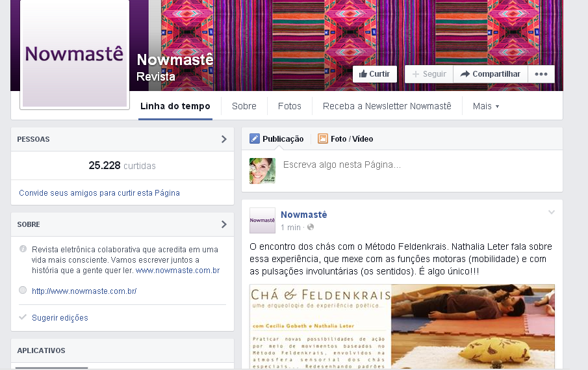Screen dimensions: 588x370
Task: Expand the Pessoas section chevron
Action: [224, 139]
